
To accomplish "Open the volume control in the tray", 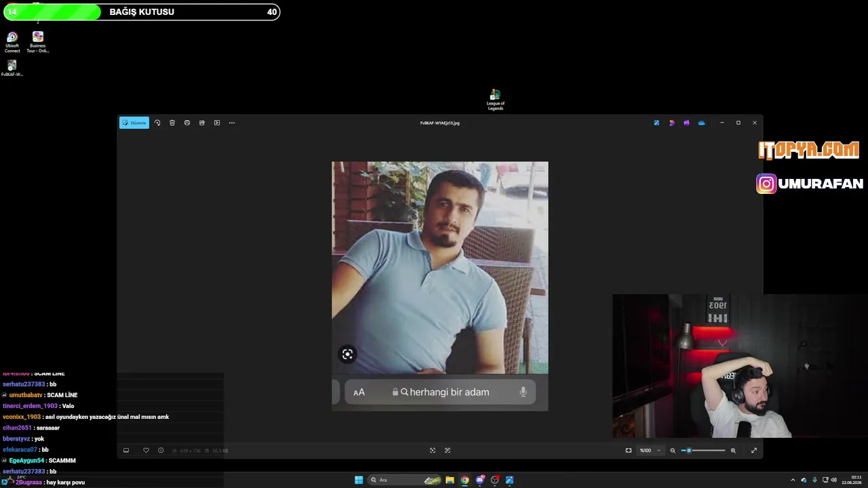I will click(x=833, y=480).
